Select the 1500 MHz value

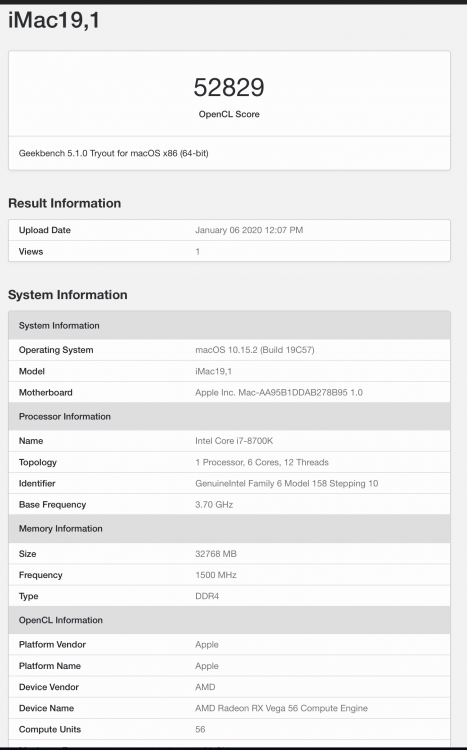point(216,575)
